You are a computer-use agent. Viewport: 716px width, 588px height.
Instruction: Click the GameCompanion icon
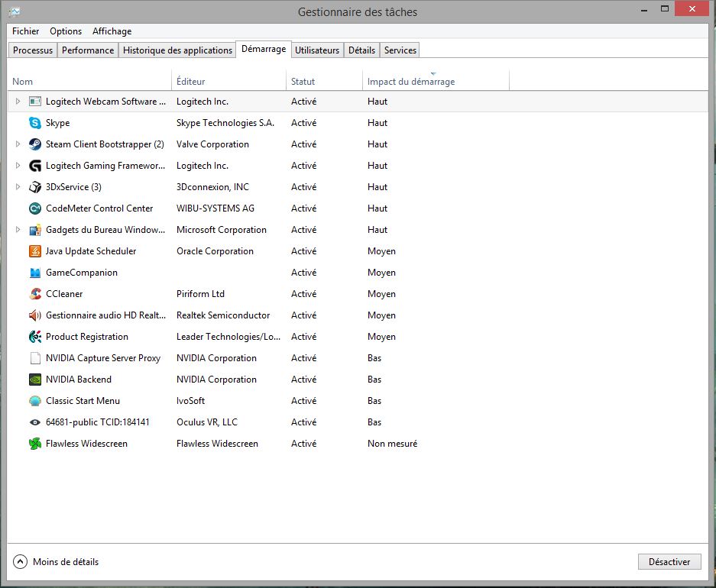point(35,273)
